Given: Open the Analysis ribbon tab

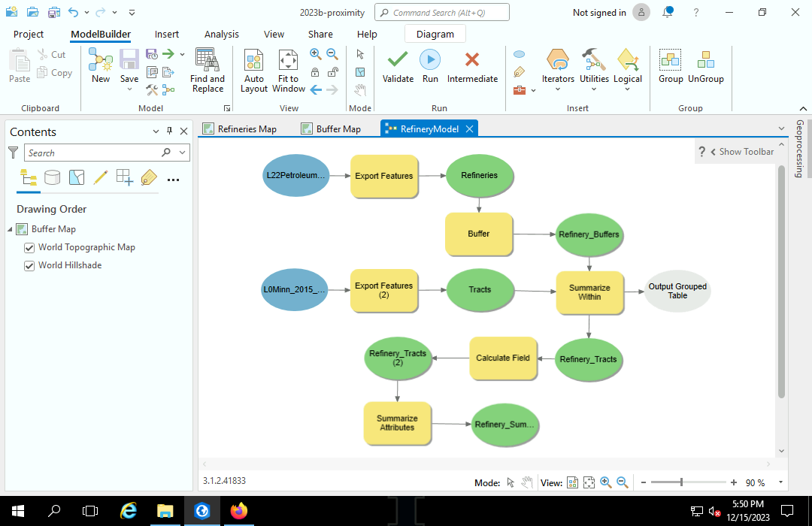Looking at the screenshot, I should click(x=221, y=34).
